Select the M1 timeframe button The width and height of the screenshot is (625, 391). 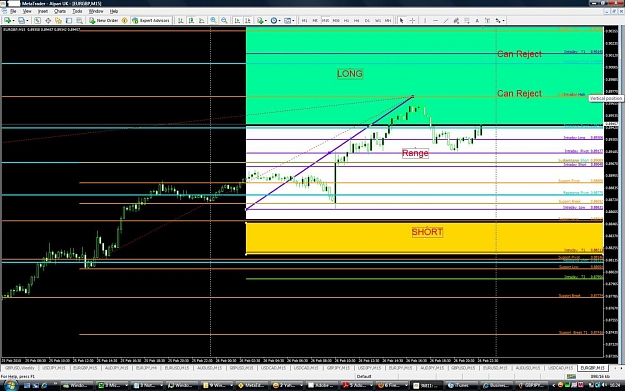[x=305, y=20]
